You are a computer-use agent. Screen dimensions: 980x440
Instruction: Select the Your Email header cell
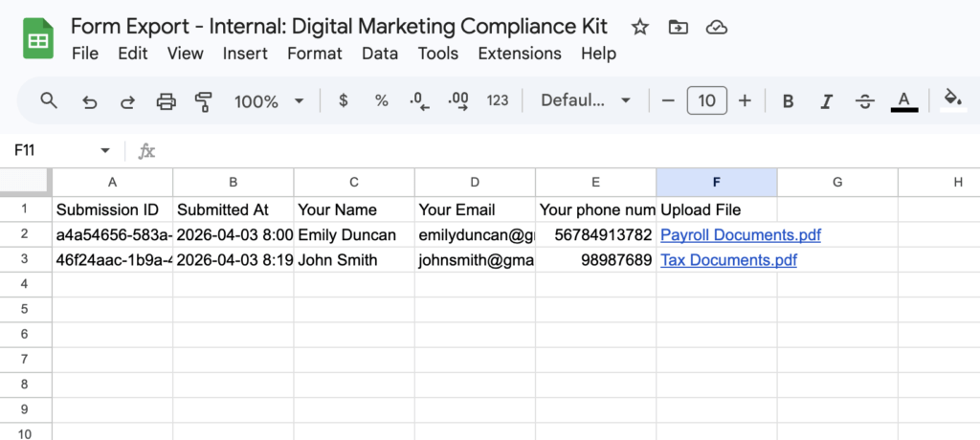click(x=475, y=209)
